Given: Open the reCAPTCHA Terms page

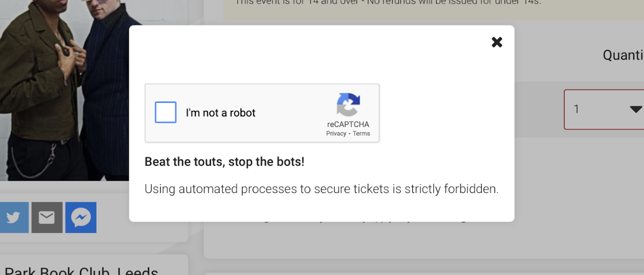Looking at the screenshot, I should pos(361,133).
